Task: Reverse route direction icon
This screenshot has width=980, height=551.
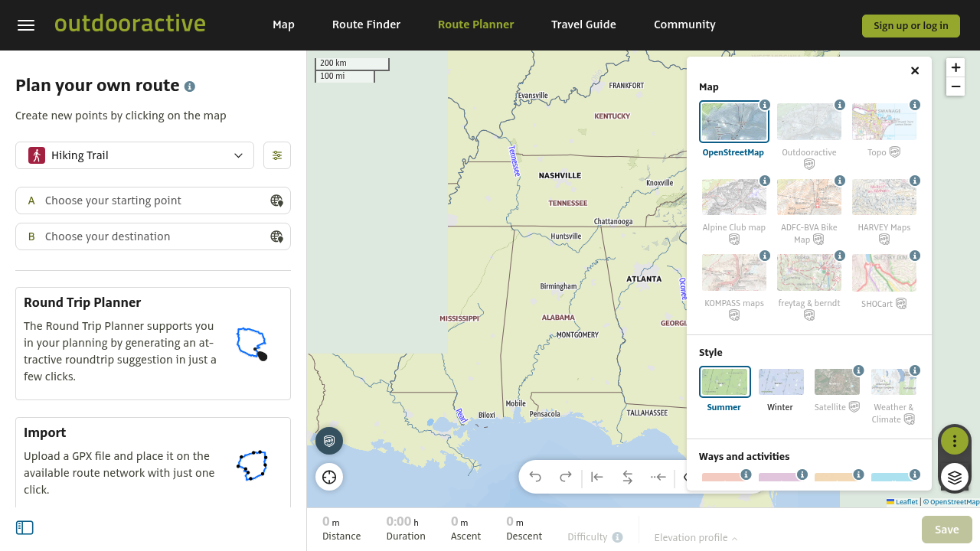Action: (x=628, y=478)
